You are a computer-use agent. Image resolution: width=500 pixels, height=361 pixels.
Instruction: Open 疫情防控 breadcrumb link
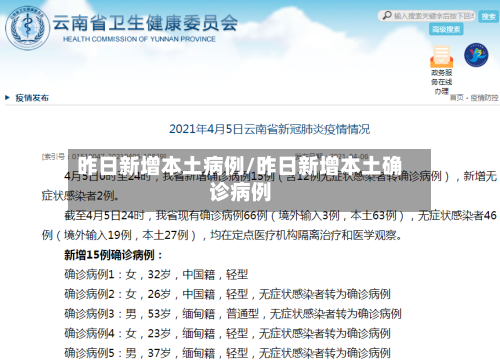[484, 97]
